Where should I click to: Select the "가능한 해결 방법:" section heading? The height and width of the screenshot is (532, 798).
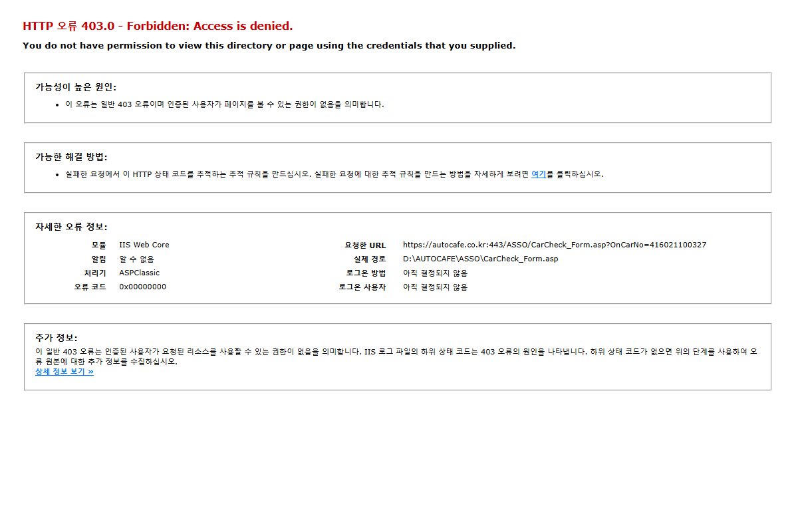[71, 157]
